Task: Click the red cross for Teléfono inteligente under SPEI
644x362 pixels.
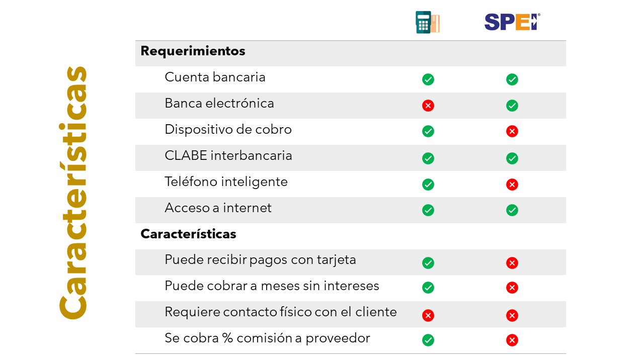Action: pyautogui.click(x=512, y=185)
